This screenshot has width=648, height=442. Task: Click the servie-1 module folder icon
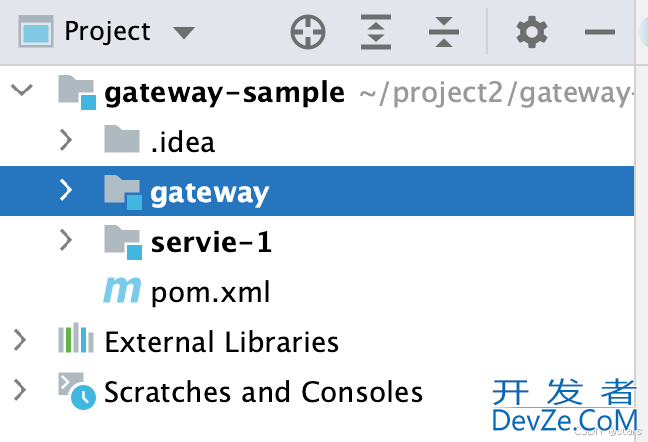tap(123, 242)
